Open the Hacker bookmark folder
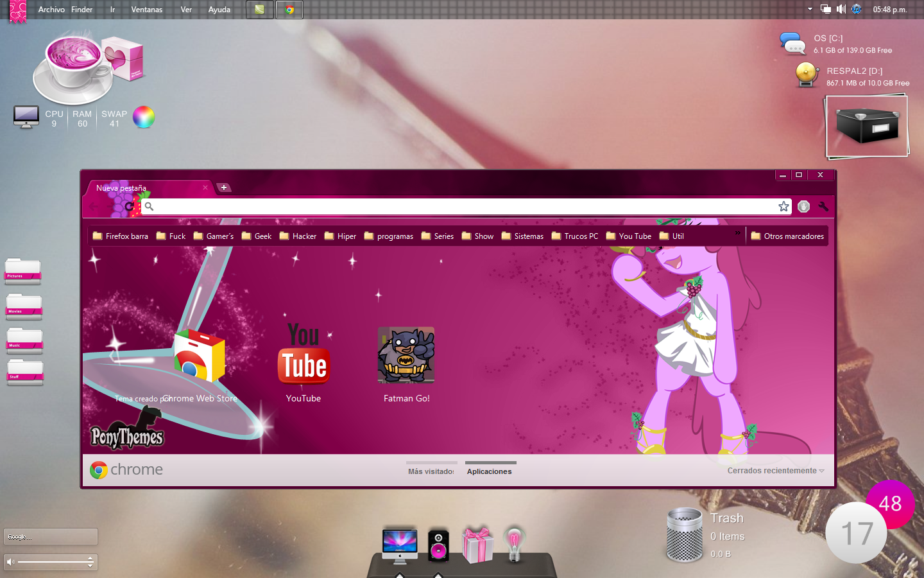 pos(298,236)
